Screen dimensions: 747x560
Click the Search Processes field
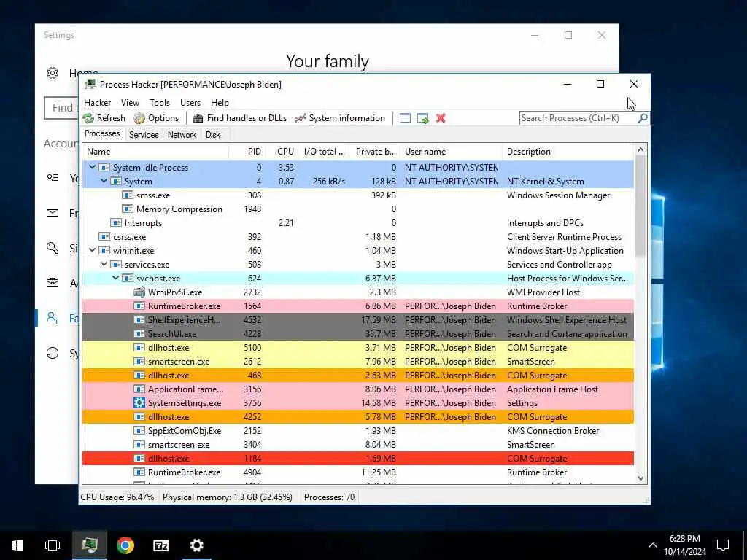click(578, 117)
